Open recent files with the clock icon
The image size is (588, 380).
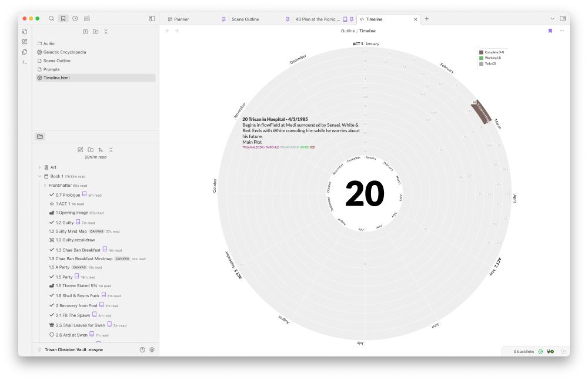tap(74, 18)
